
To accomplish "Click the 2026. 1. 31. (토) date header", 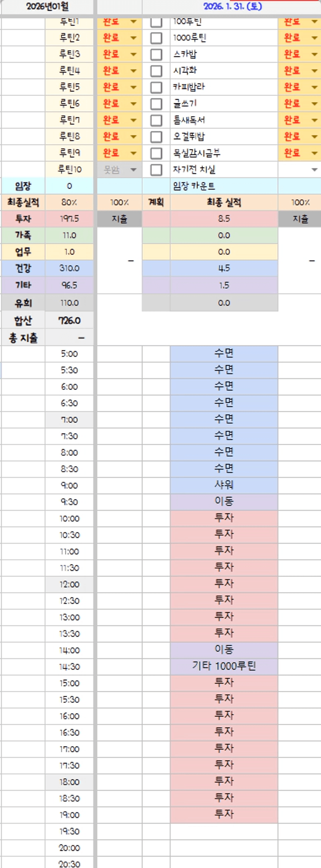I will pyautogui.click(x=232, y=7).
